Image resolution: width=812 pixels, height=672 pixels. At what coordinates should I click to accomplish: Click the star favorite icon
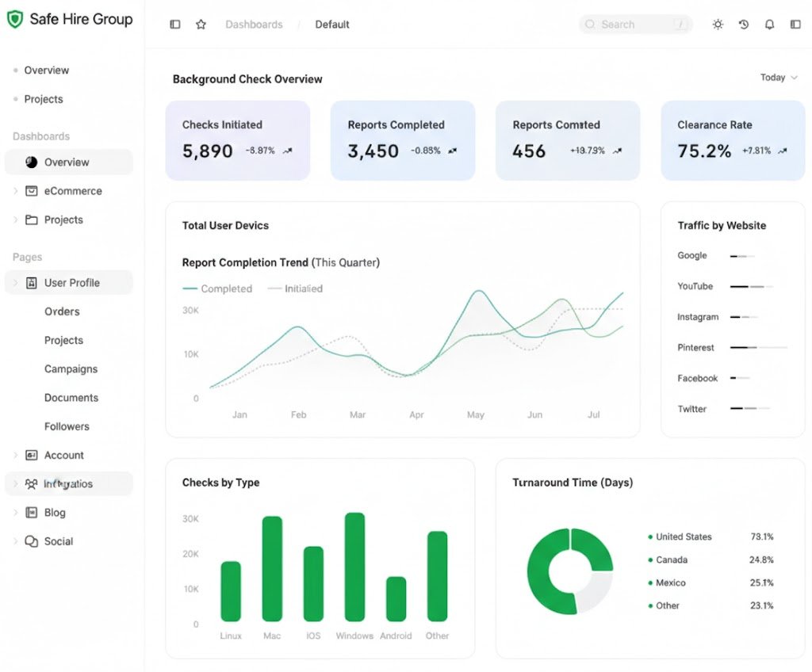tap(201, 25)
